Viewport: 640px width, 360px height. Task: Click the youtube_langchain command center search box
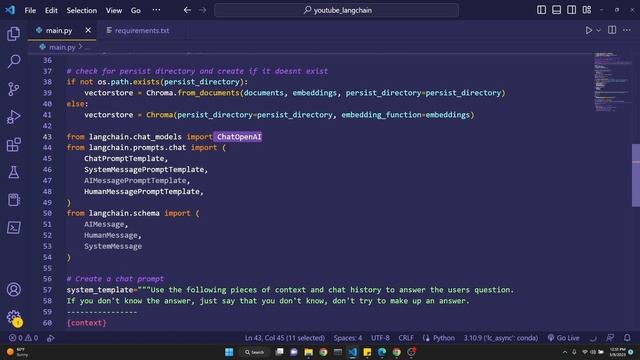[336, 10]
